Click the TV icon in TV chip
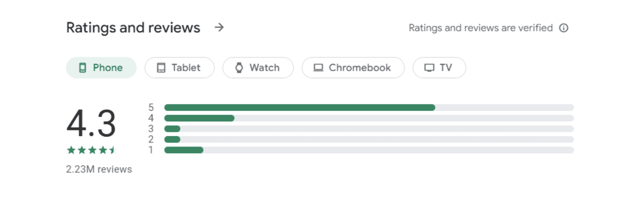The width and height of the screenshot is (644, 200). click(429, 68)
